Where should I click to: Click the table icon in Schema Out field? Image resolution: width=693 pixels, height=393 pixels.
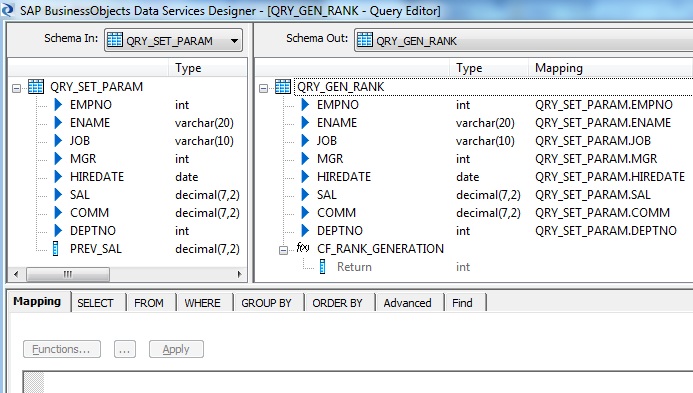pos(365,40)
